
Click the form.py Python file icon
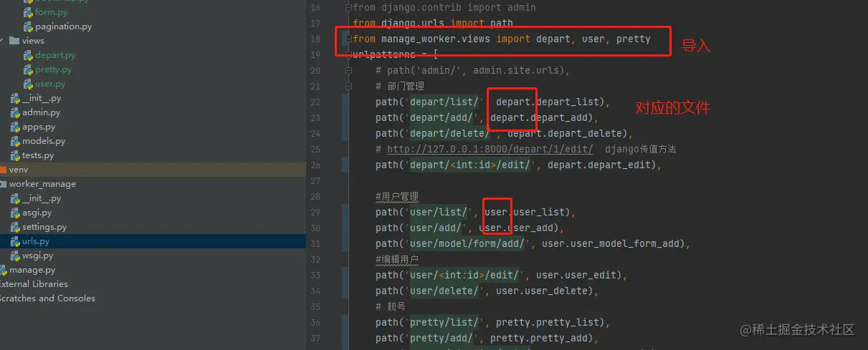[x=28, y=12]
